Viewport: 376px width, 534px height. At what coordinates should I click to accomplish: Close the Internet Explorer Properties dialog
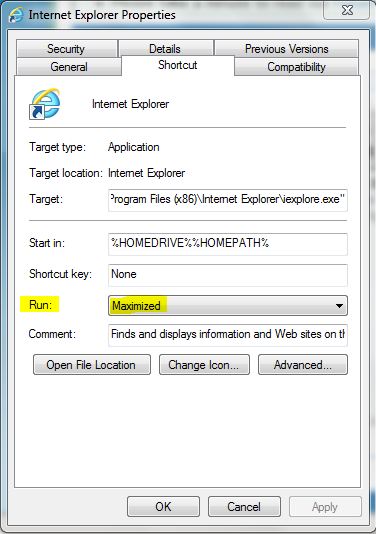pyautogui.click(x=346, y=10)
